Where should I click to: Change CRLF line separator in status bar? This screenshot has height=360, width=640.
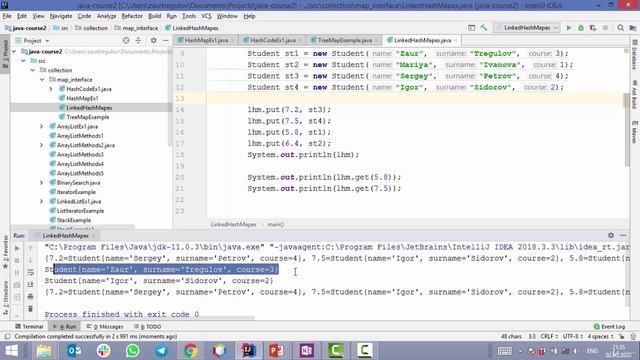point(549,336)
